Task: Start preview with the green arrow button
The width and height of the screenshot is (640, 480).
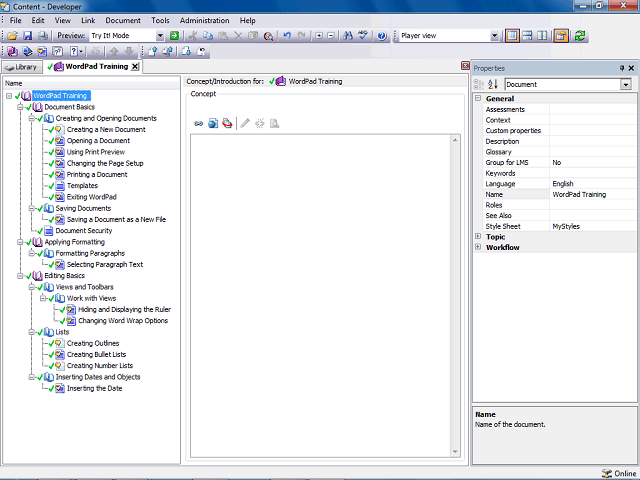Action: (174, 36)
